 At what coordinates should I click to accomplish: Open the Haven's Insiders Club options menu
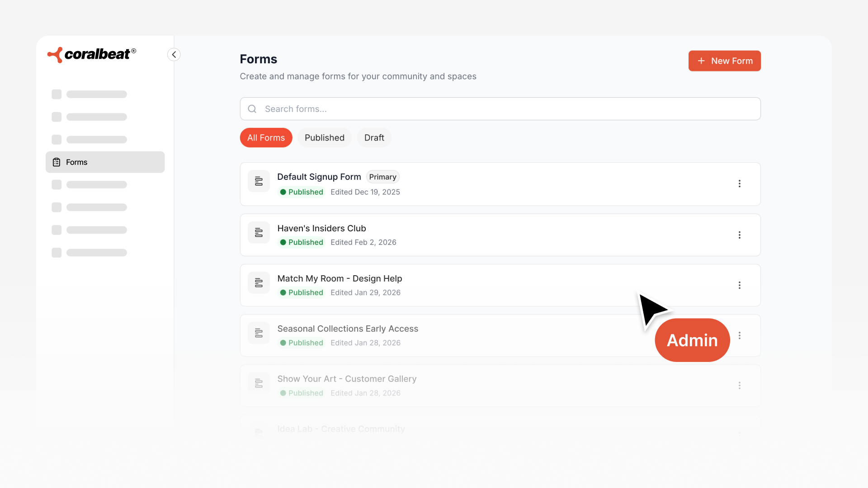click(x=740, y=235)
